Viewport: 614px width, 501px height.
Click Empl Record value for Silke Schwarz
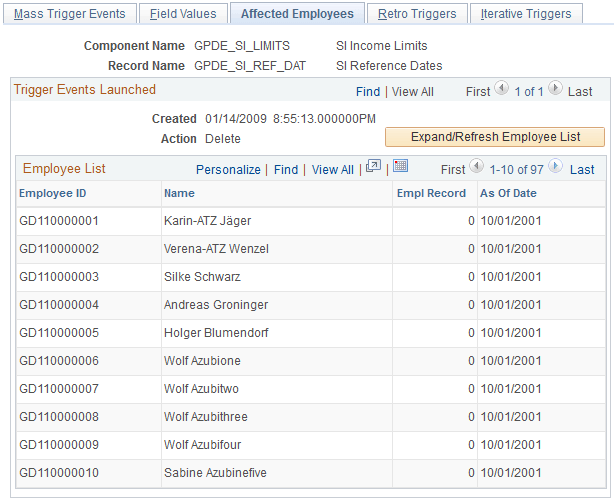pyautogui.click(x=471, y=277)
